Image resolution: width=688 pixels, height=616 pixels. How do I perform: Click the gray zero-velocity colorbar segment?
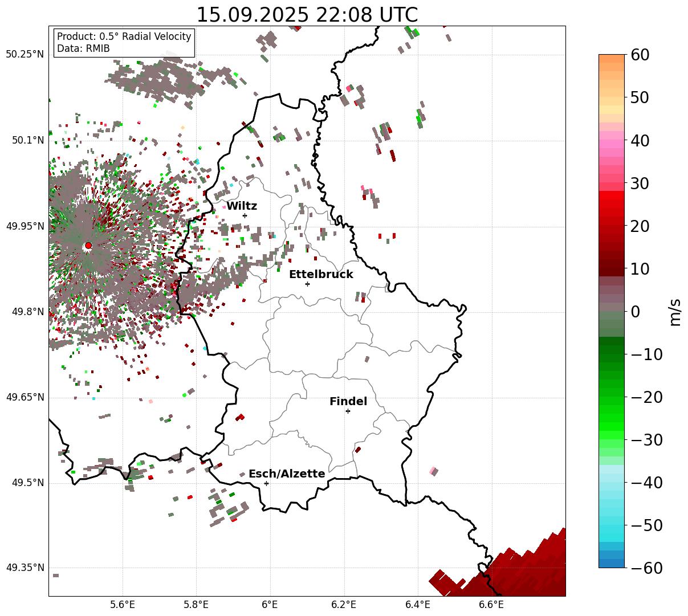click(x=612, y=308)
